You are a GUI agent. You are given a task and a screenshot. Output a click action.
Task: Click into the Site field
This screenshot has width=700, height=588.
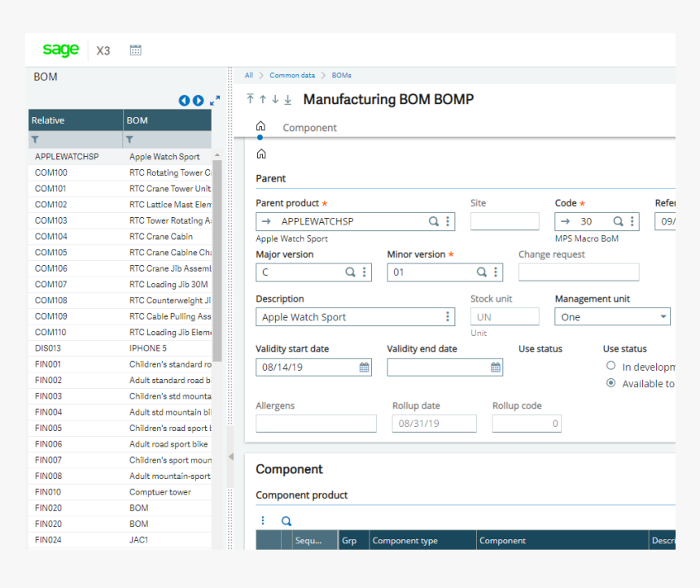(505, 221)
